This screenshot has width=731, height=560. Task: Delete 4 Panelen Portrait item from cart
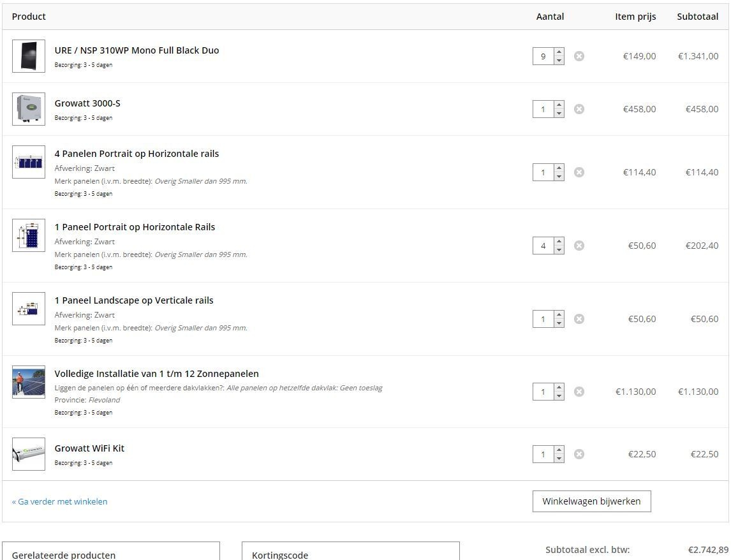(579, 172)
